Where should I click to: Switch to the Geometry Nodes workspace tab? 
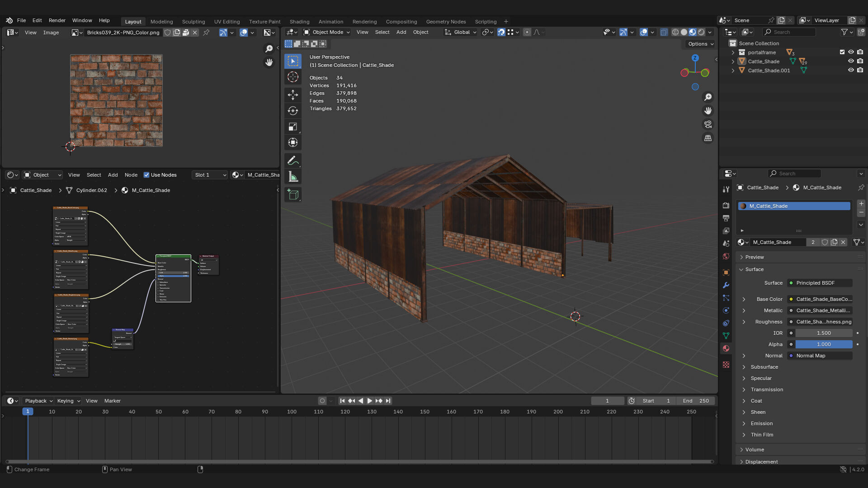(446, 22)
